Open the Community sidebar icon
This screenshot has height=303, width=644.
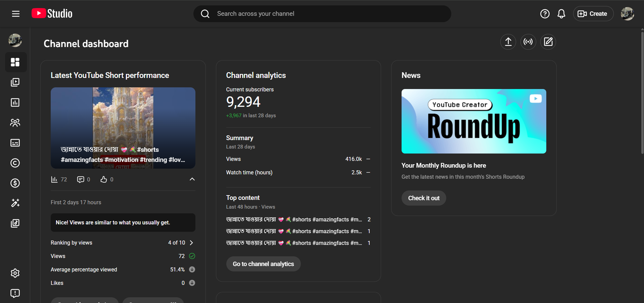tap(15, 123)
